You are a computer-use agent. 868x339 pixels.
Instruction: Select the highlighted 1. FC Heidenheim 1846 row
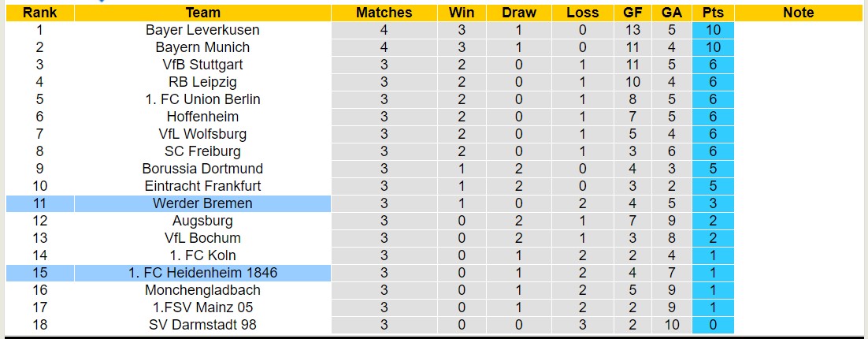(202, 273)
